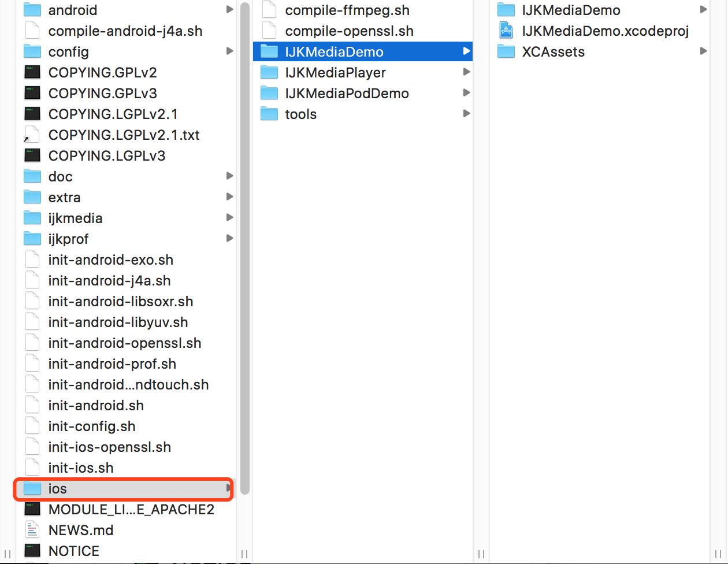
Task: Click the third column resize handle
Action: [x=719, y=554]
